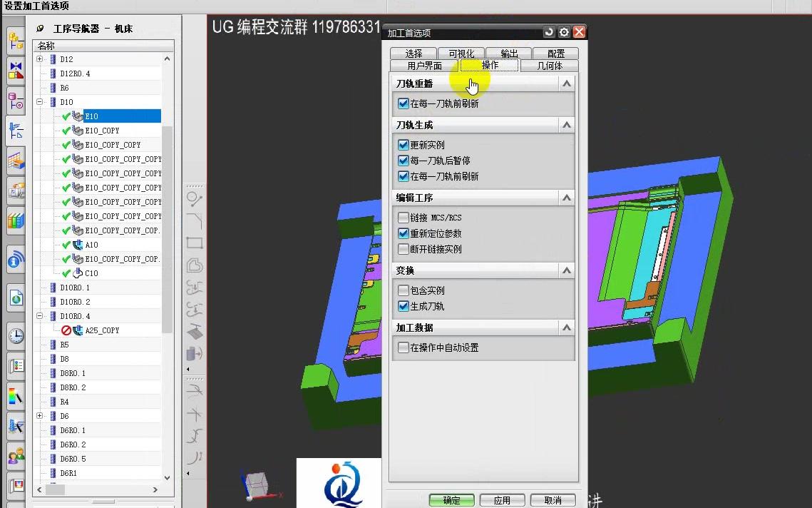Image resolution: width=812 pixels, height=508 pixels.
Task: Uncheck the 在每一刀轨前刷新 option under 刀轨重播
Action: (x=404, y=103)
